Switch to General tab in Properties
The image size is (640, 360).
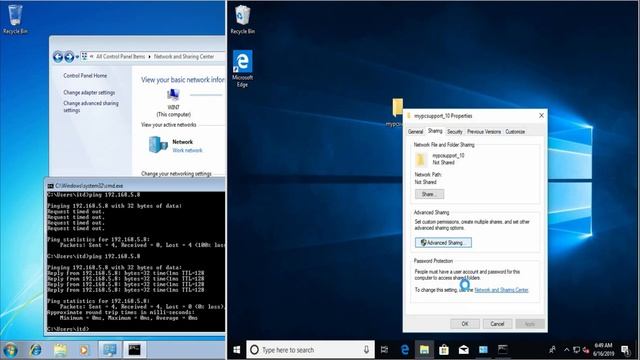point(416,132)
